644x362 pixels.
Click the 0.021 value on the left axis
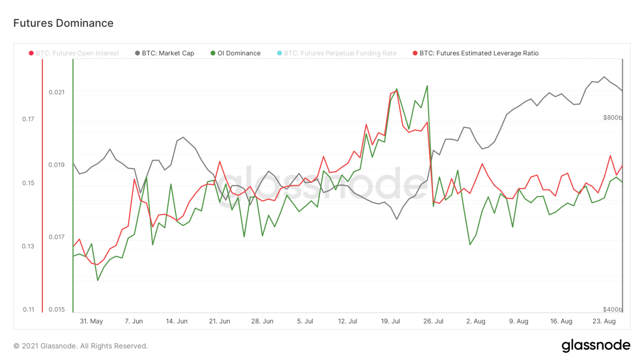57,92
